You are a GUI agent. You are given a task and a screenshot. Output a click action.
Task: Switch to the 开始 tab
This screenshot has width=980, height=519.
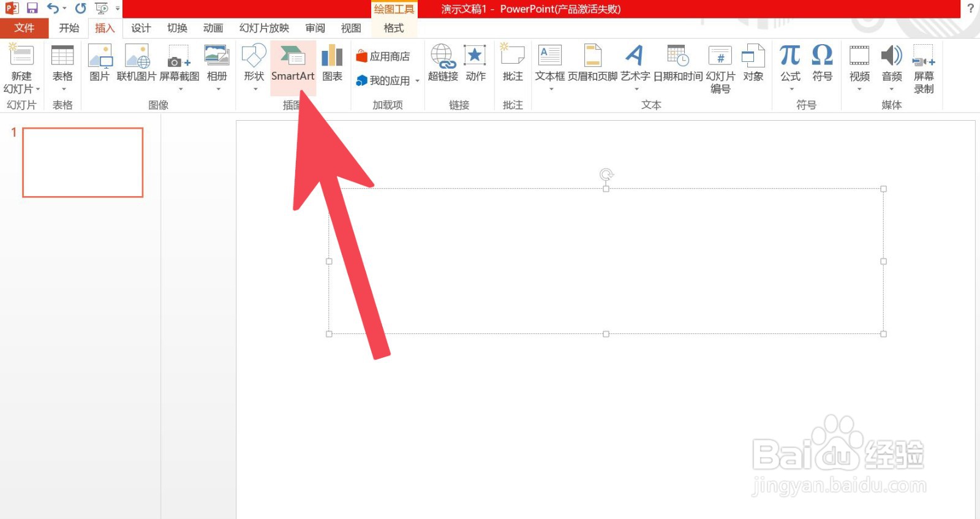(69, 28)
